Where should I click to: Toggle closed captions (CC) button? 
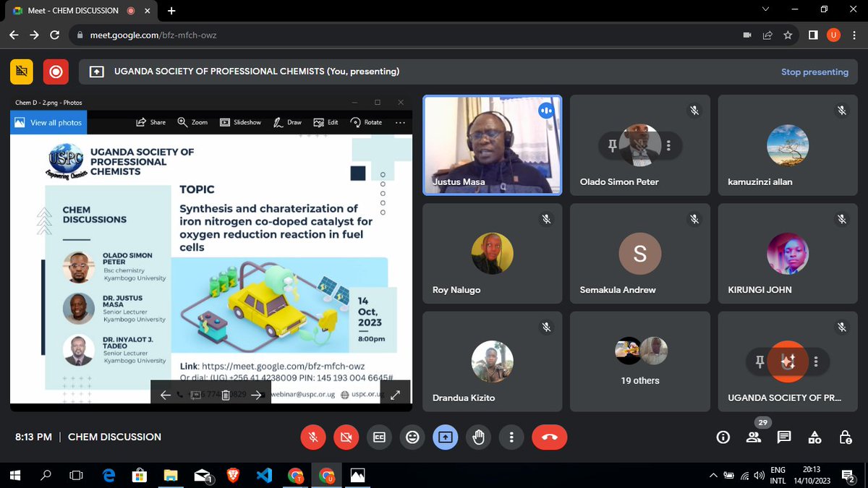tap(379, 437)
